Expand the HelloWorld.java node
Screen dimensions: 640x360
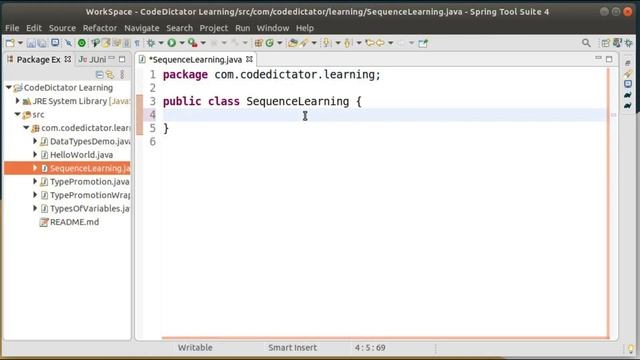point(35,154)
